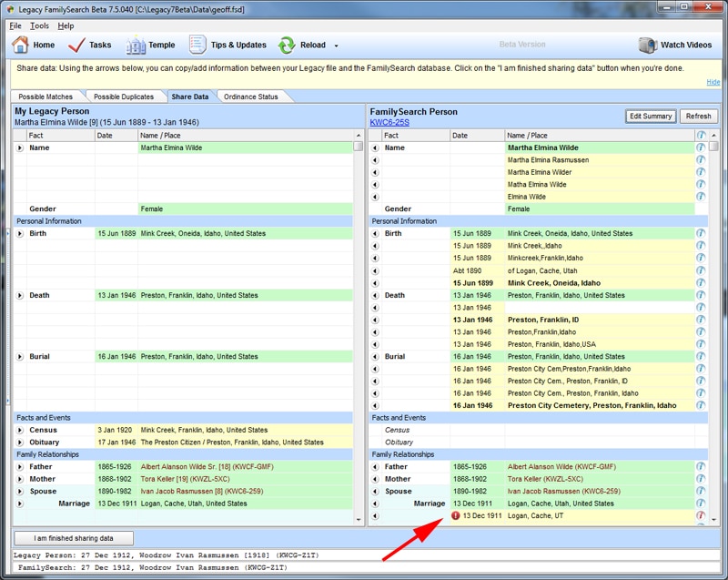Image resolution: width=728 pixels, height=580 pixels.
Task: Click Legacy panel scrollbar down arrow
Action: click(x=358, y=520)
